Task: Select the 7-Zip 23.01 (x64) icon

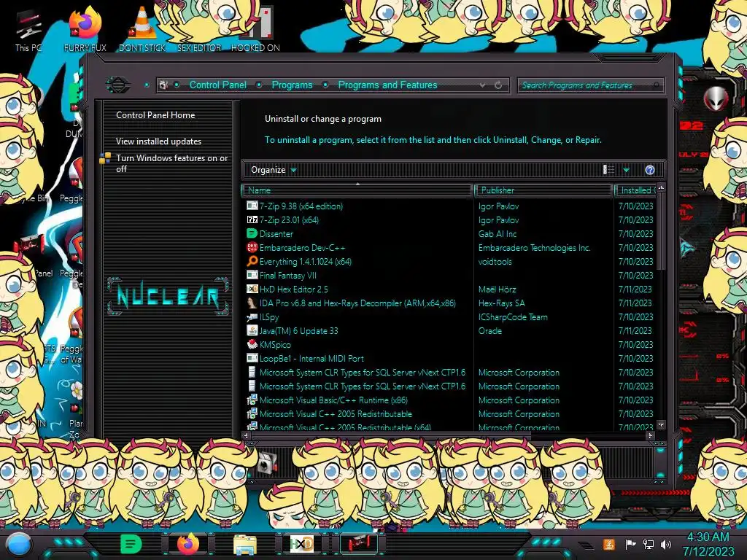Action: (x=252, y=220)
